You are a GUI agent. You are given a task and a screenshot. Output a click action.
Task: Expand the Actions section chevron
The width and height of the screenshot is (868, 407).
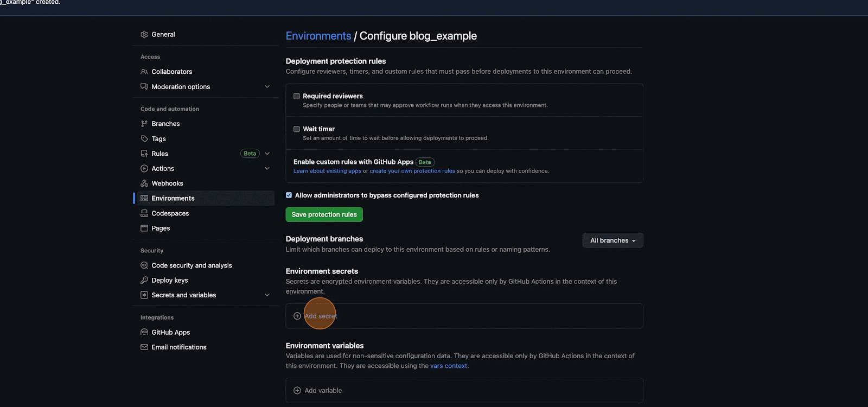pos(267,169)
